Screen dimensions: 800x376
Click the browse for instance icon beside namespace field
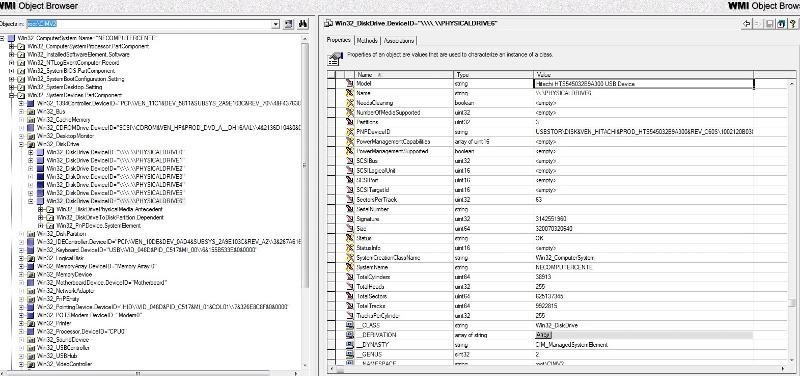pyautogui.click(x=289, y=24)
